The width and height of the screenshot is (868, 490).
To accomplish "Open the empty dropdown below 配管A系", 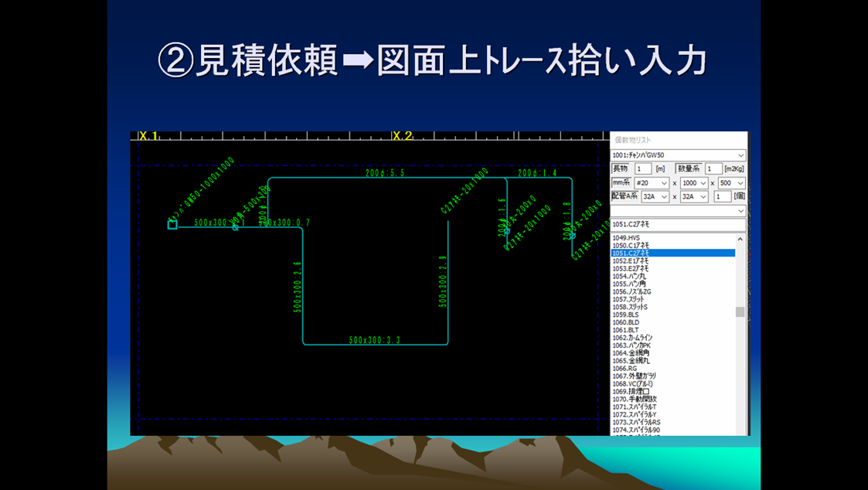I will pyautogui.click(x=678, y=211).
